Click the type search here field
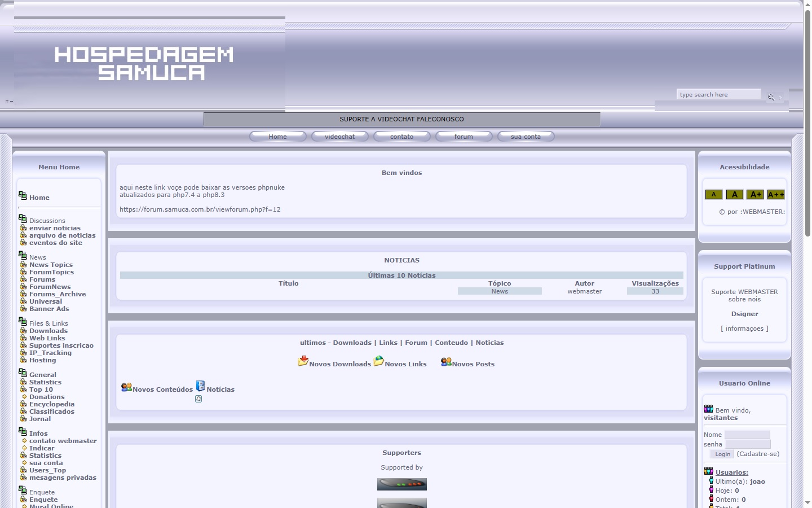The width and height of the screenshot is (812, 508). tap(719, 94)
